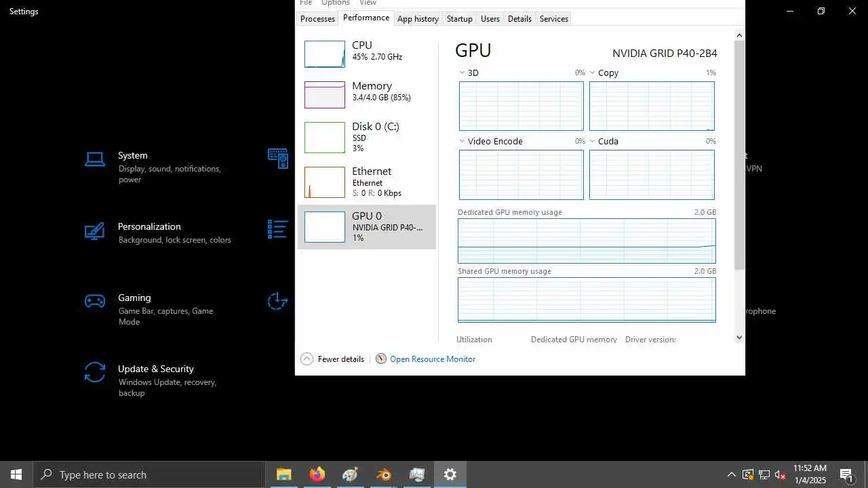The image size is (868, 488).
Task: Open Resource Monitor link
Action: 433,359
